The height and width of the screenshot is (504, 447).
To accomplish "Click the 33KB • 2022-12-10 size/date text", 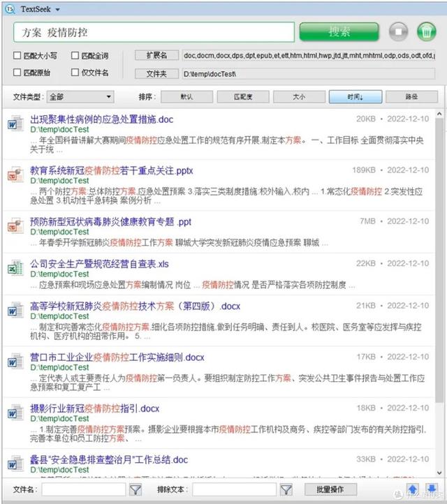I will (x=393, y=459).
